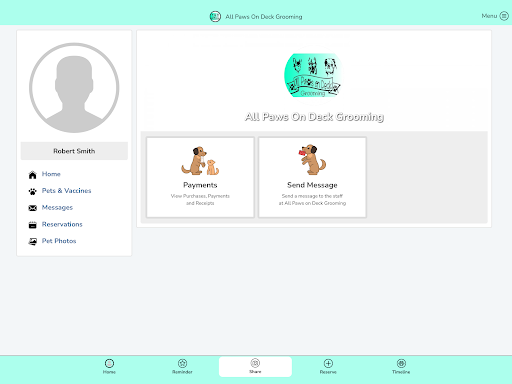
Task: Click the Send Message dog illustration
Action: click(x=312, y=160)
